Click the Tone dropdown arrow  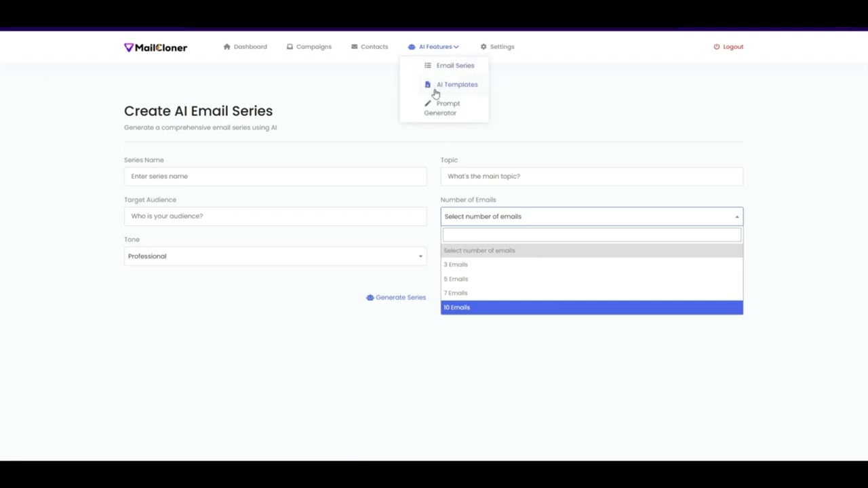pyautogui.click(x=420, y=256)
